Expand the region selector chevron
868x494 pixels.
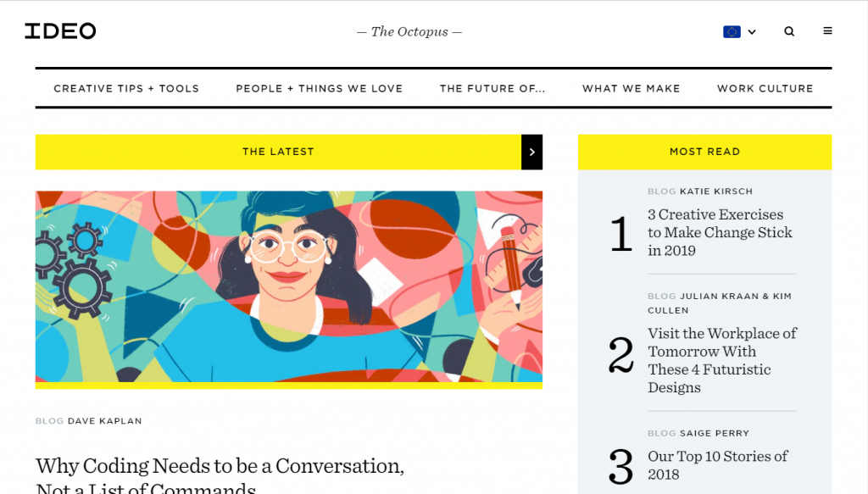752,32
